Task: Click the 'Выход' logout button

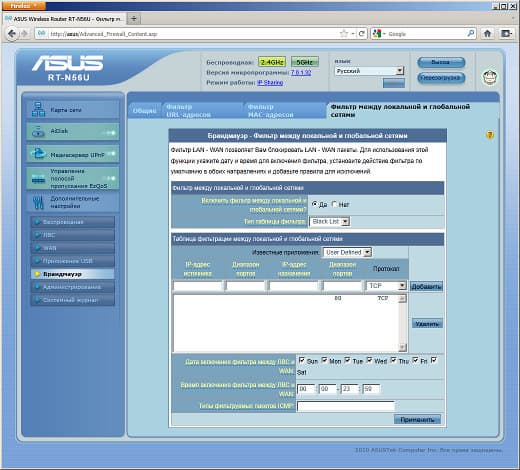Action: (x=441, y=62)
